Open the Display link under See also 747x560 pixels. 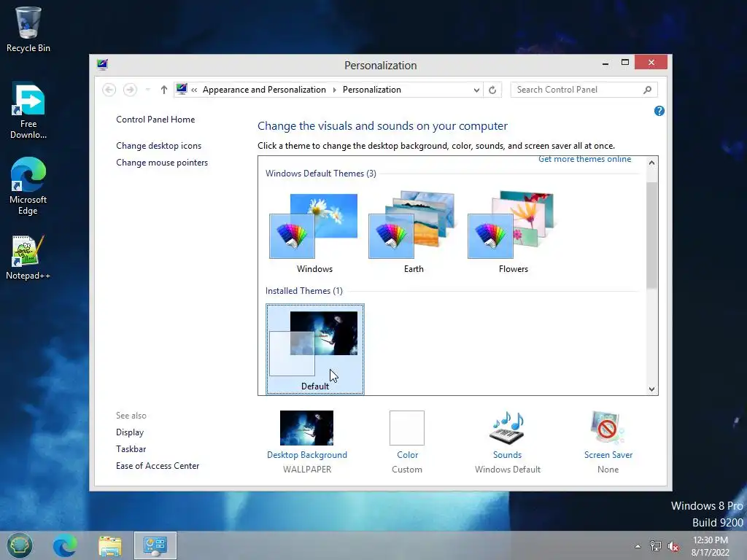pyautogui.click(x=130, y=432)
